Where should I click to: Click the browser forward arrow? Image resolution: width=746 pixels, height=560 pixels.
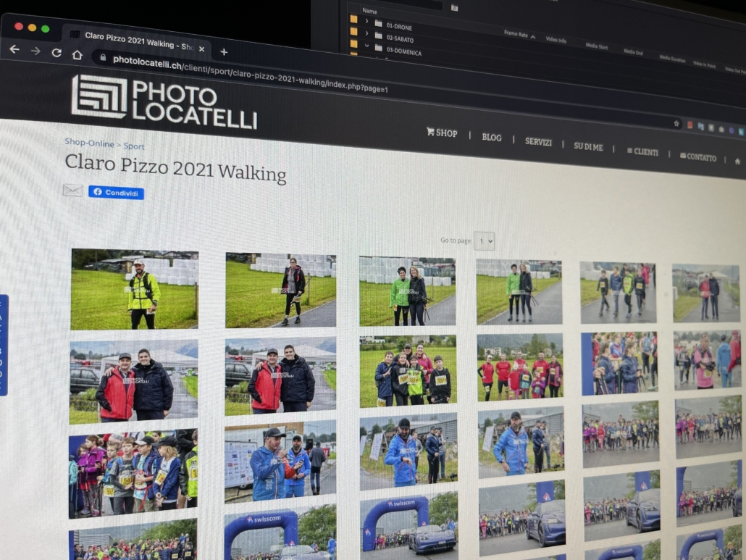[35, 51]
